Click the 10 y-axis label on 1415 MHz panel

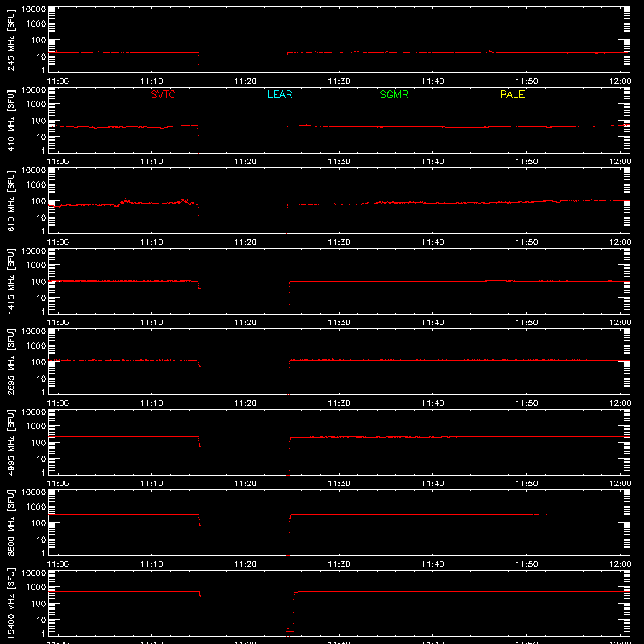pyautogui.click(x=41, y=298)
